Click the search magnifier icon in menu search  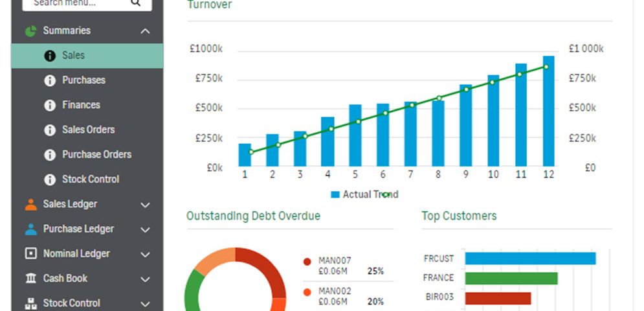[135, 3]
